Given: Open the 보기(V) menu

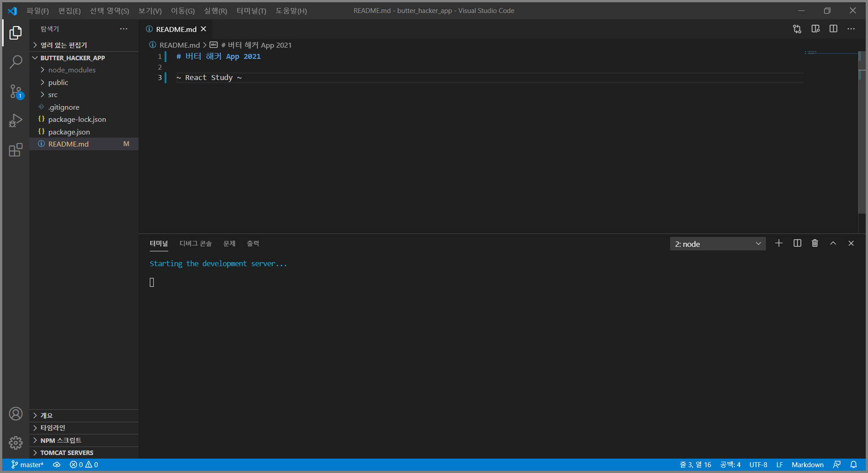Looking at the screenshot, I should coord(150,11).
